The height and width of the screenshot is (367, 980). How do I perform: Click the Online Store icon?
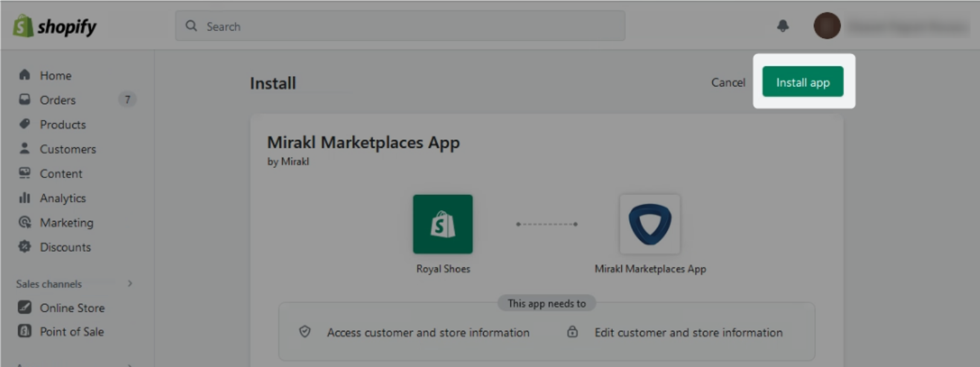coord(25,307)
